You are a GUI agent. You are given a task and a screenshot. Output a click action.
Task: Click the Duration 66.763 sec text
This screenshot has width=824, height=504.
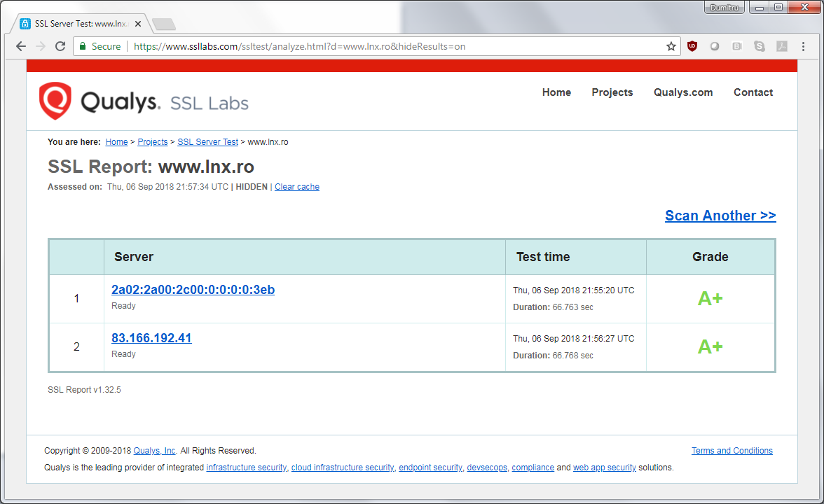pyautogui.click(x=553, y=307)
